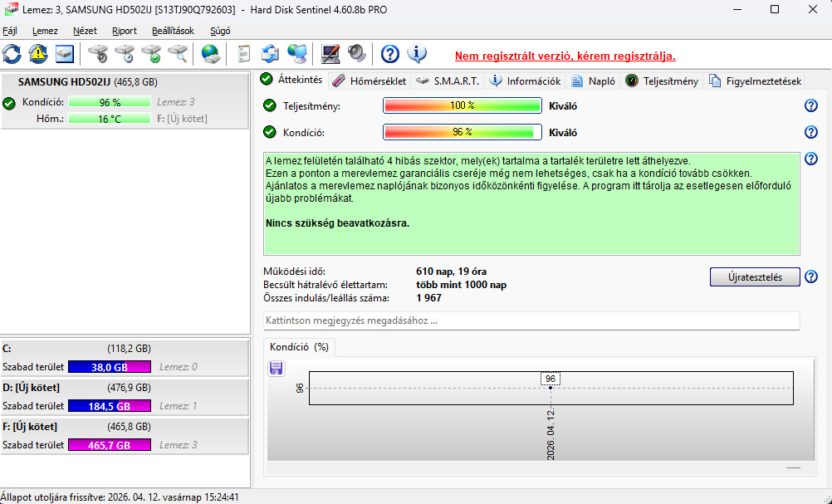The width and height of the screenshot is (832, 504).
Task: Click the '1 967' start/stop count value
Action: (x=428, y=298)
